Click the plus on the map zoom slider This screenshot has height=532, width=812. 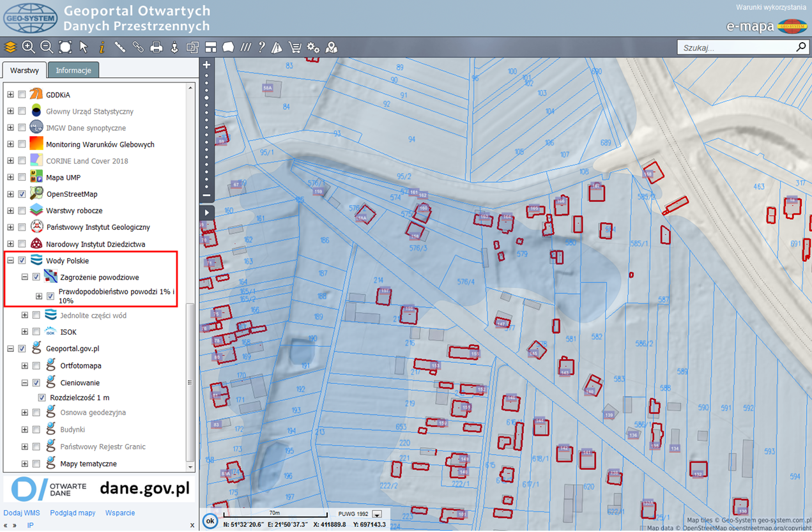(x=206, y=65)
